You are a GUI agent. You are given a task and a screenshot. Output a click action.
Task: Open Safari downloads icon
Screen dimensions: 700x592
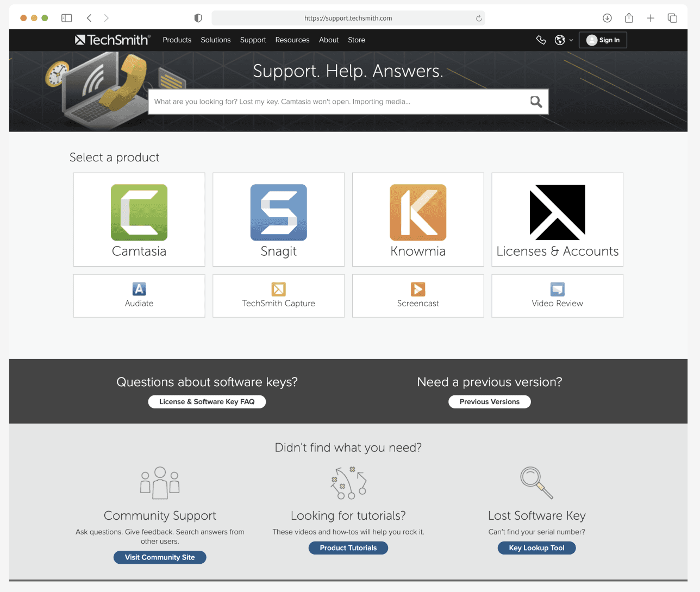[x=608, y=18]
